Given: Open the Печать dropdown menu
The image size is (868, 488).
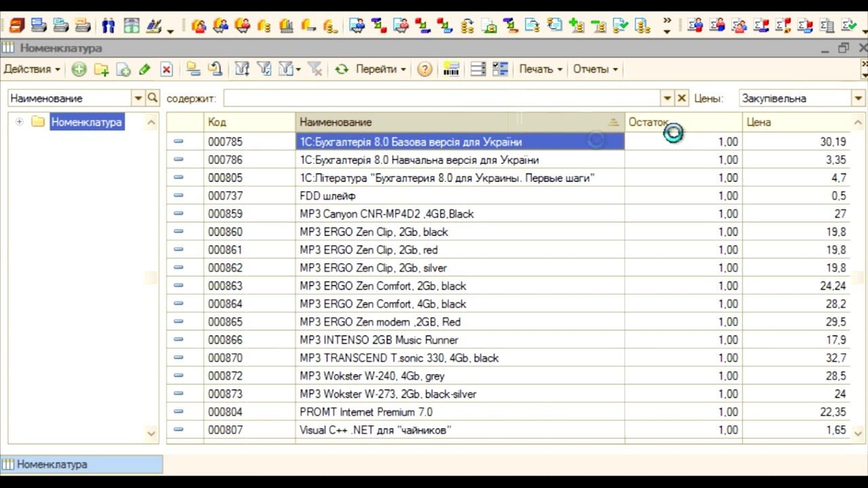Looking at the screenshot, I should click(540, 69).
